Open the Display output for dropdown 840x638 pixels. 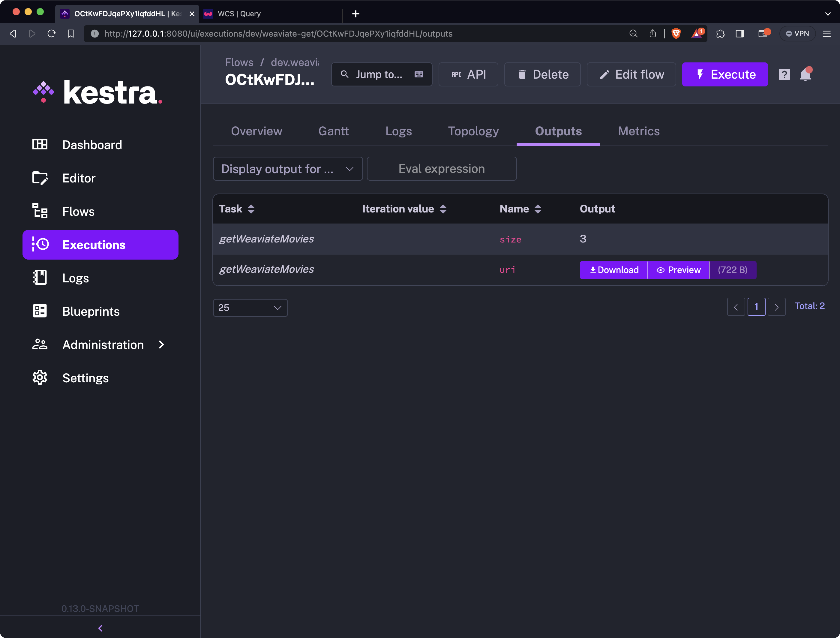tap(287, 169)
